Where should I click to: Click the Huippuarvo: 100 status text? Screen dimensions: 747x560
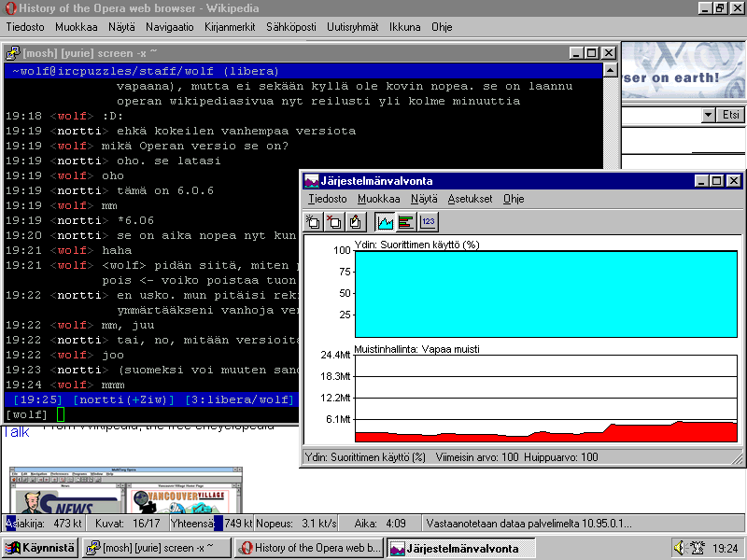pos(561,457)
